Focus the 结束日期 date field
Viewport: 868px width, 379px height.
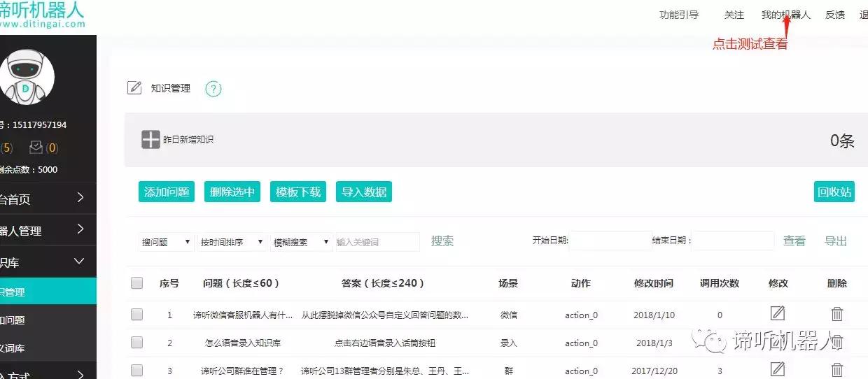(x=733, y=241)
